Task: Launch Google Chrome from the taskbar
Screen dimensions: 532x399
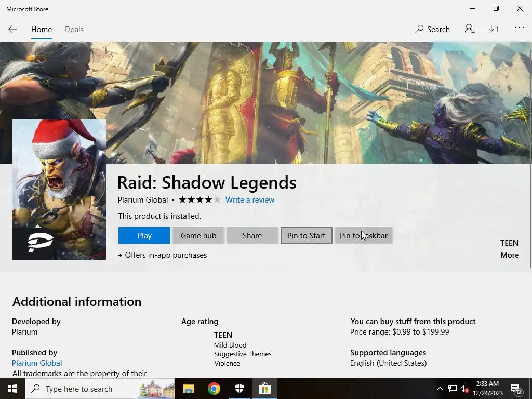Action: tap(214, 389)
